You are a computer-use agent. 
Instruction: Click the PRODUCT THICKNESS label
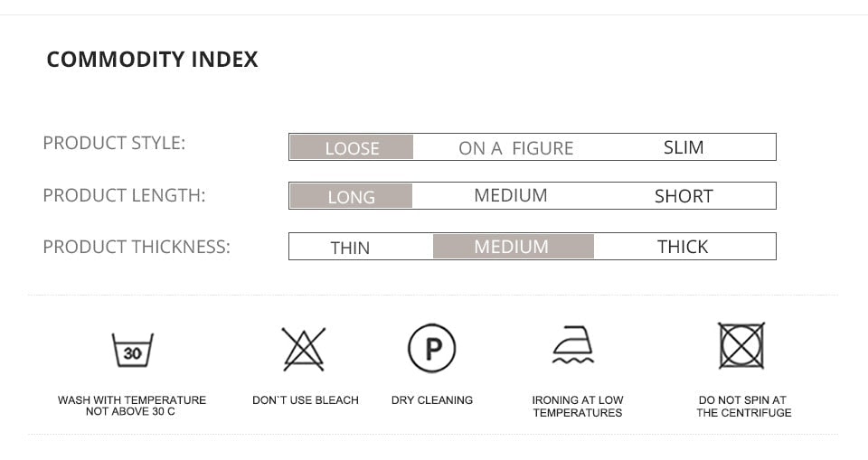click(x=137, y=247)
